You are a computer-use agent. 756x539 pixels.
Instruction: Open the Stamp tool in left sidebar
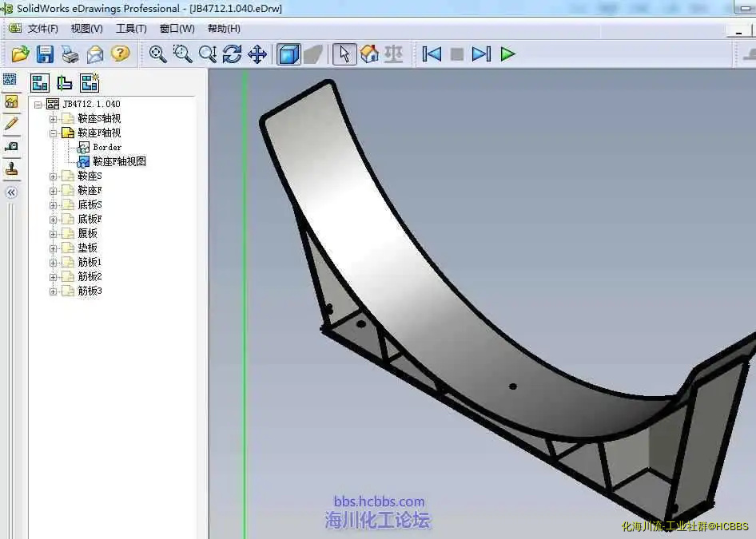point(11,169)
